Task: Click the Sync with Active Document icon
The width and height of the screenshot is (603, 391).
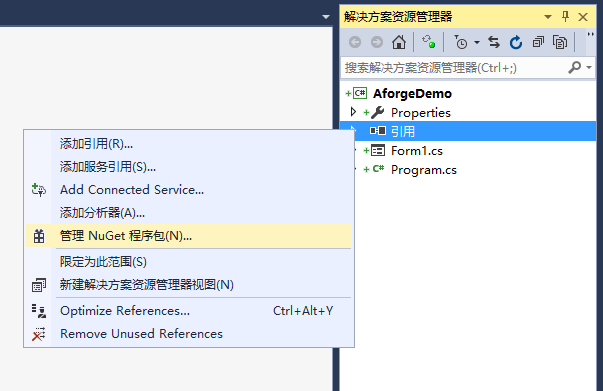Action: point(494,42)
